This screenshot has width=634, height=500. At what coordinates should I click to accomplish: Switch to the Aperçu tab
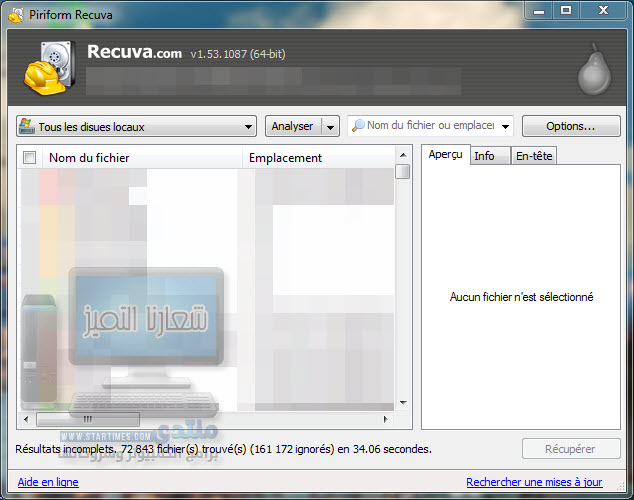(445, 155)
